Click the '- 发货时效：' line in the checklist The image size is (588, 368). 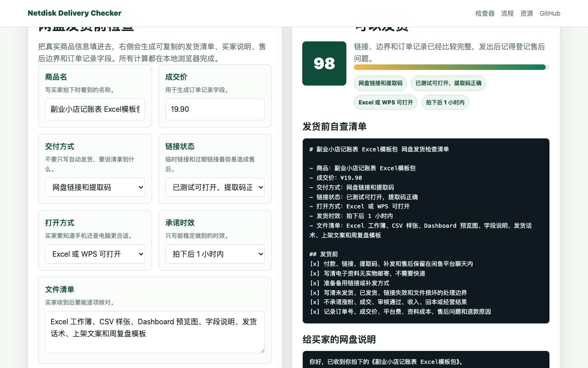(351, 216)
